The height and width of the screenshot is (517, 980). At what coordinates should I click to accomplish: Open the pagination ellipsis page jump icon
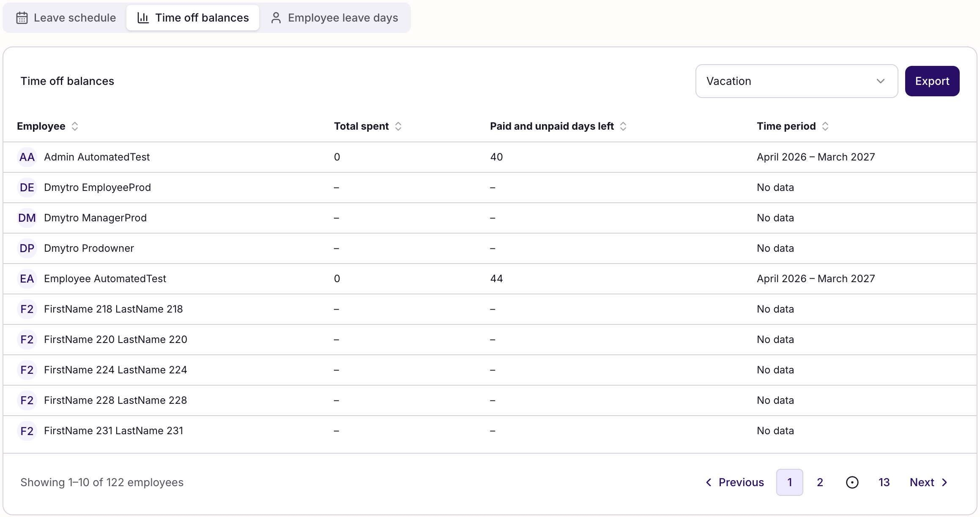[852, 482]
